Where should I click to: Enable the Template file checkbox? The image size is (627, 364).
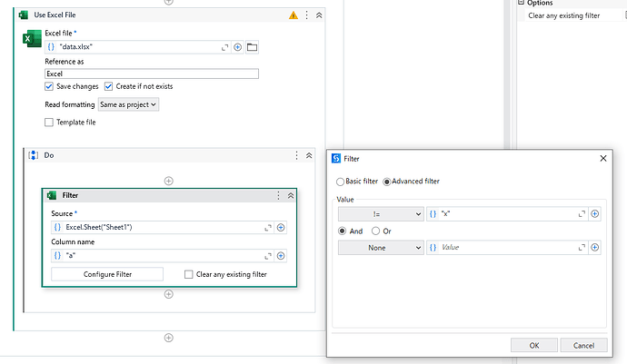pyautogui.click(x=49, y=123)
